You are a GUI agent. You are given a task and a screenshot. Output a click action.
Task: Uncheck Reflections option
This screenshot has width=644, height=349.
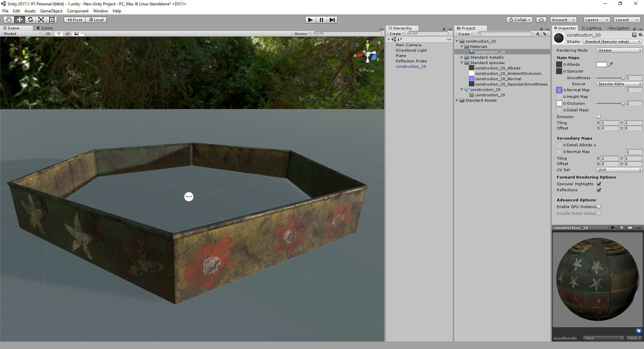(599, 190)
